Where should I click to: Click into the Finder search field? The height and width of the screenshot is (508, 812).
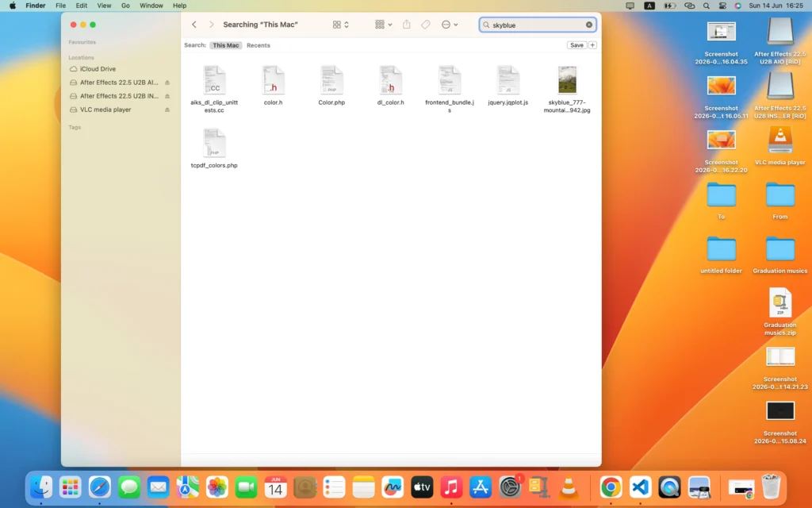[x=538, y=25]
